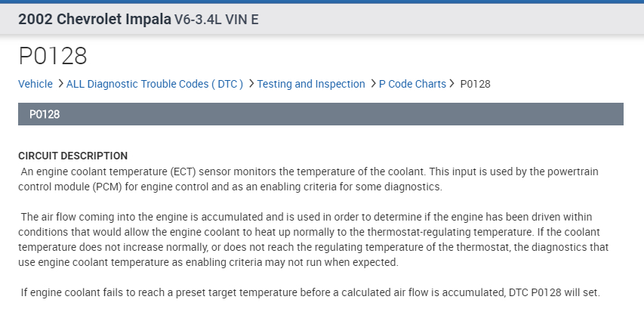Click chevron before Testing and Inspection
The height and width of the screenshot is (312, 644).
[x=251, y=84]
